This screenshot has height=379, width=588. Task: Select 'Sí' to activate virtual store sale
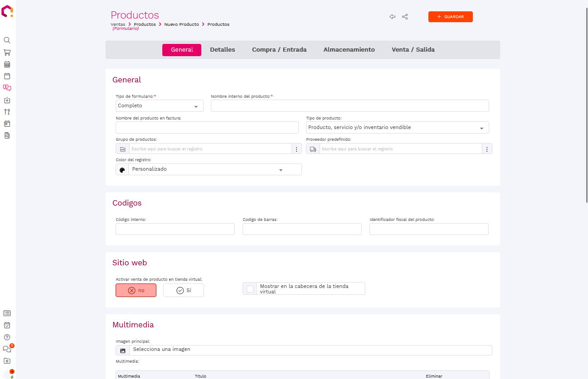tap(184, 290)
